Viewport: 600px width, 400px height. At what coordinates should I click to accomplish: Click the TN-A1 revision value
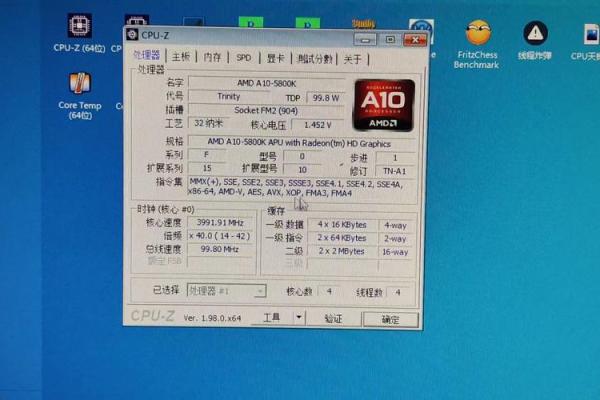click(395, 171)
